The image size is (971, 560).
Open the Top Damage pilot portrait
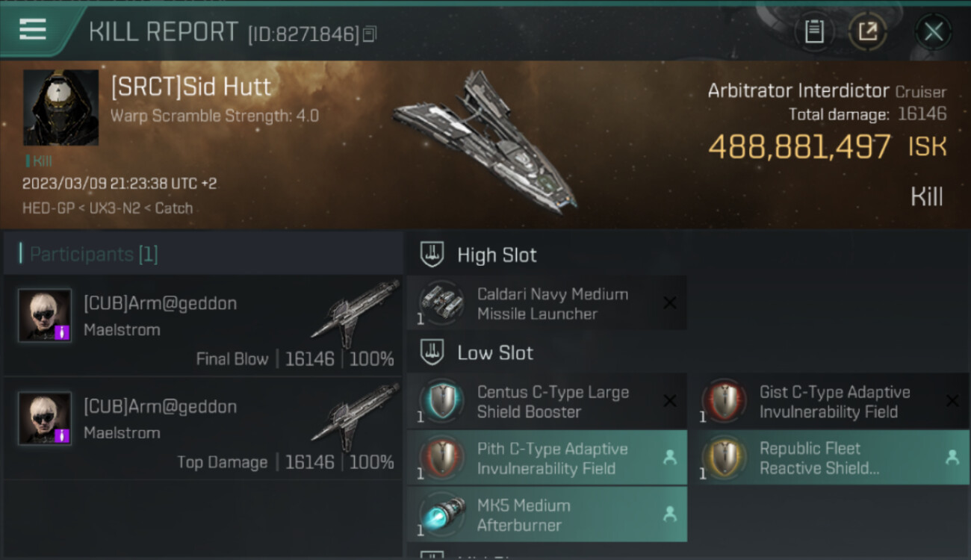[45, 418]
